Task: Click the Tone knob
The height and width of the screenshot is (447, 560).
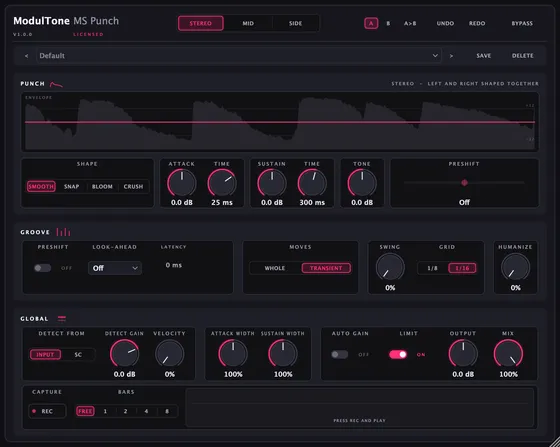Action: pyautogui.click(x=362, y=183)
